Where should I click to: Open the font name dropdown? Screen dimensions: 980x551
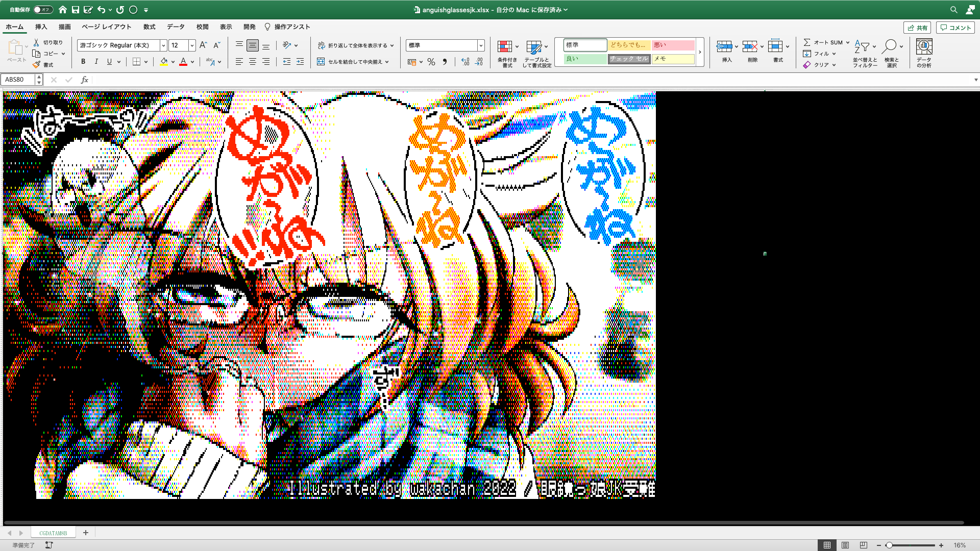pyautogui.click(x=163, y=45)
